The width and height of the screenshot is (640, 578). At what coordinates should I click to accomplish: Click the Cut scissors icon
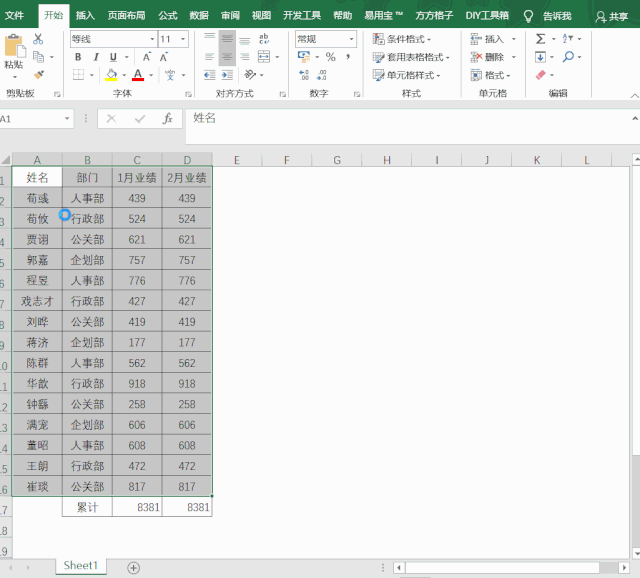point(38,39)
